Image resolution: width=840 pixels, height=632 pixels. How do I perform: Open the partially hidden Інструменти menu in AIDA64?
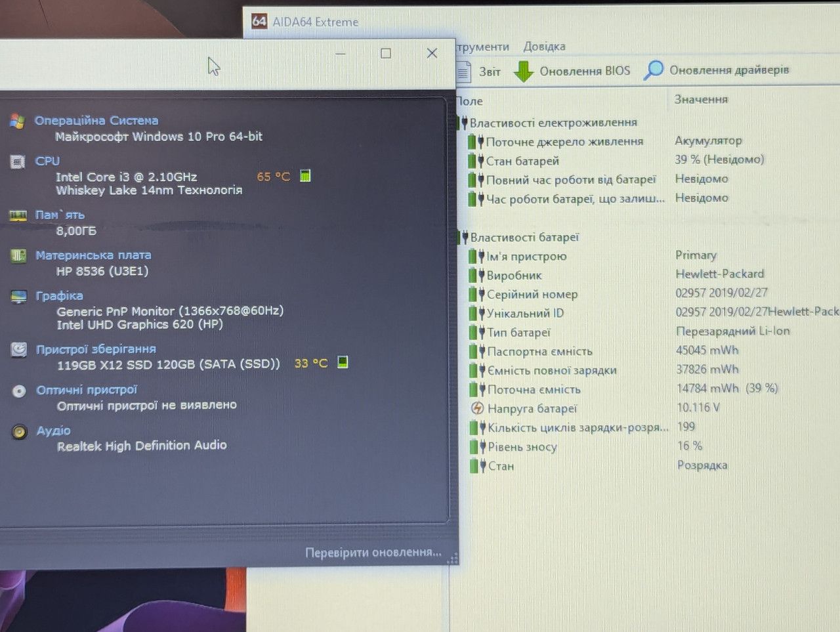point(482,47)
